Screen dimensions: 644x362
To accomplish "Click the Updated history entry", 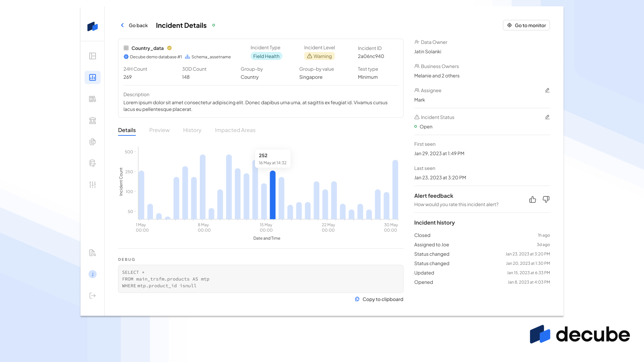I will pos(482,273).
